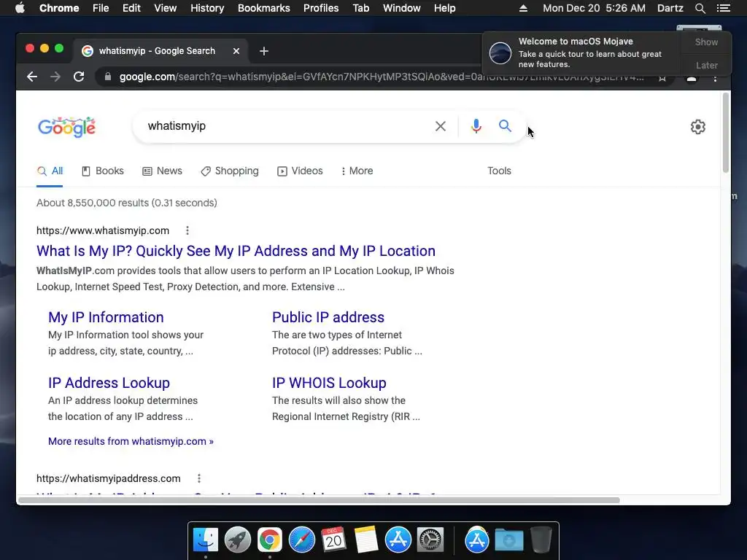Image resolution: width=747 pixels, height=560 pixels.
Task: Open the Bookmarks menu
Action: (x=264, y=8)
